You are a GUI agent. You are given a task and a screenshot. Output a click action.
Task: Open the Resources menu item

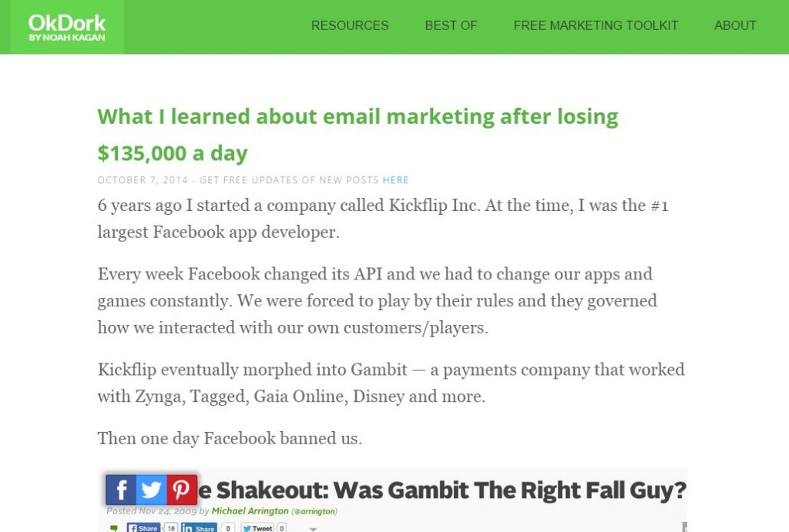pyautogui.click(x=350, y=25)
